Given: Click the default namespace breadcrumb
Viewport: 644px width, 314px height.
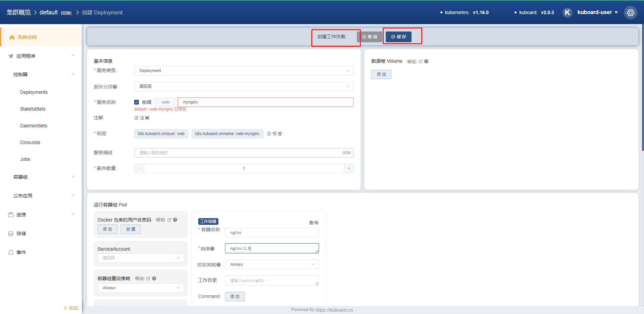Looking at the screenshot, I should coord(49,12).
